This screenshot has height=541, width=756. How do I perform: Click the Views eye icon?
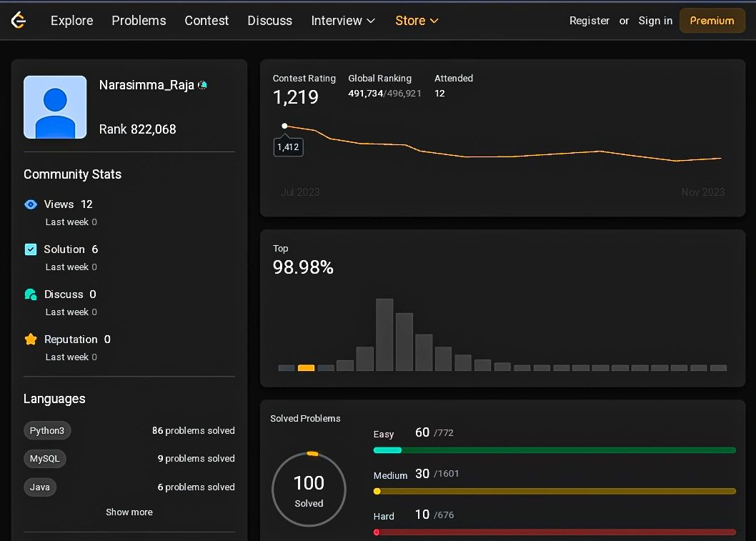click(31, 204)
